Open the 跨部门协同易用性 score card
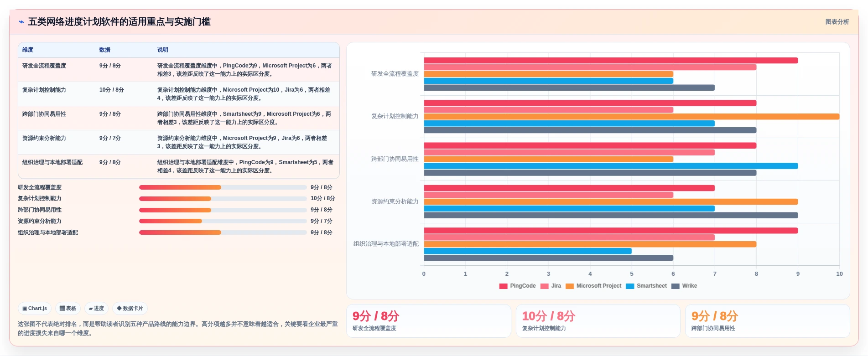This screenshot has width=868, height=356. (x=768, y=321)
